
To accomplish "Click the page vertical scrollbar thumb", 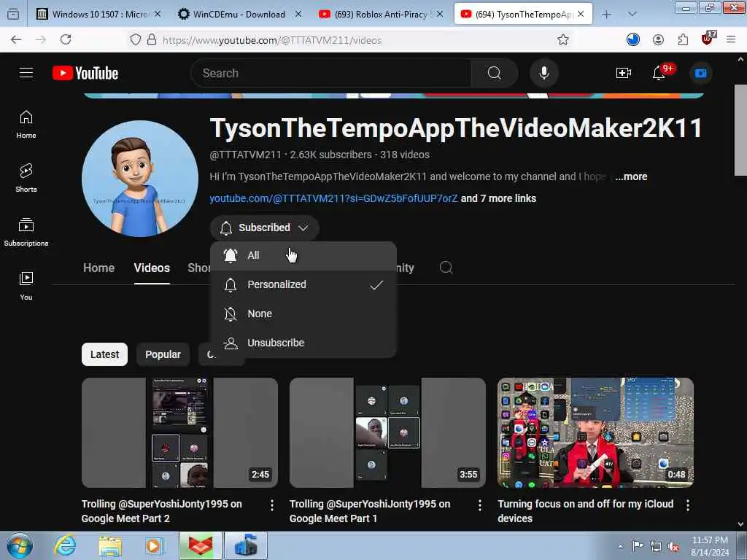I will 740,130.
